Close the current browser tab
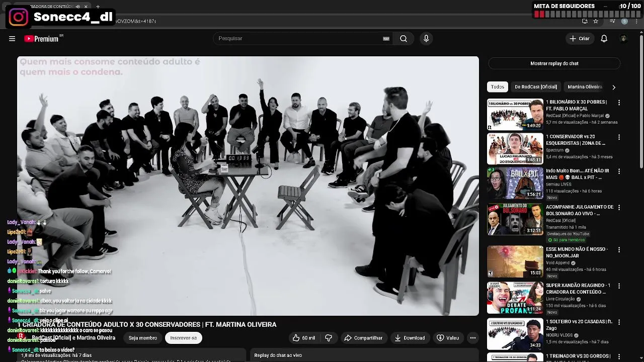The height and width of the screenshot is (362, 644). coord(86,7)
